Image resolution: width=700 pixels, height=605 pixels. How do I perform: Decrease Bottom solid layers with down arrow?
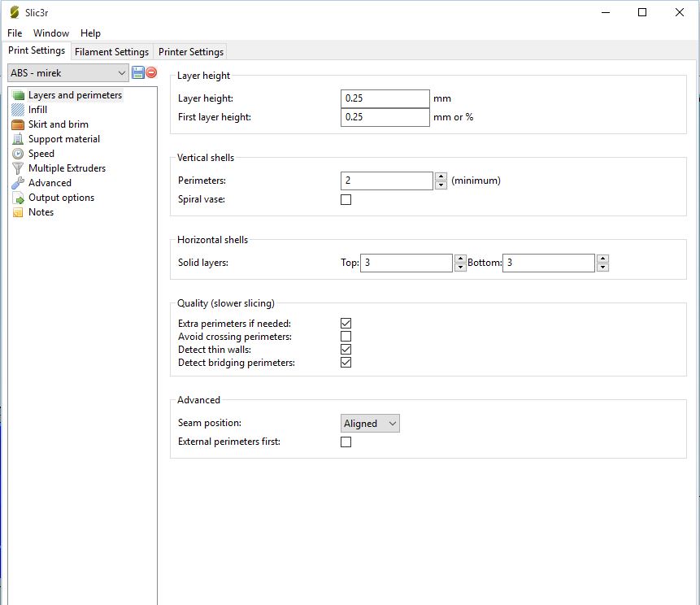(602, 267)
